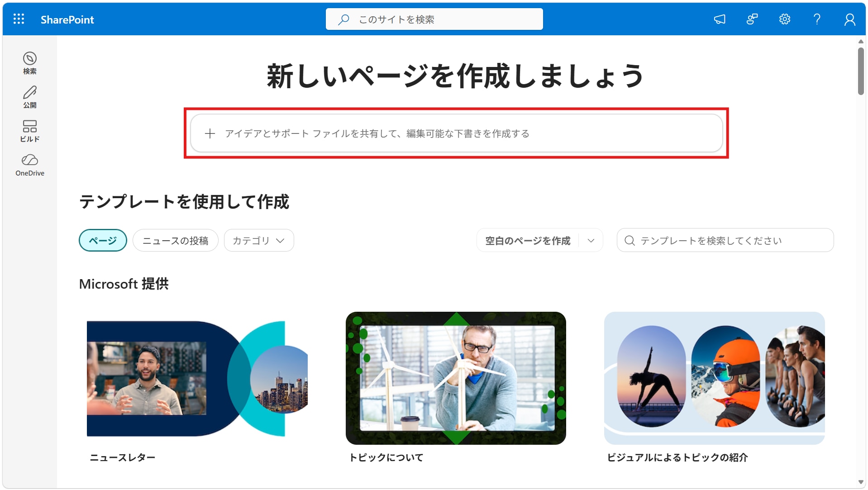Focus the このサイトを検索 search box
Viewport: 868px width, 490px height.
(434, 19)
